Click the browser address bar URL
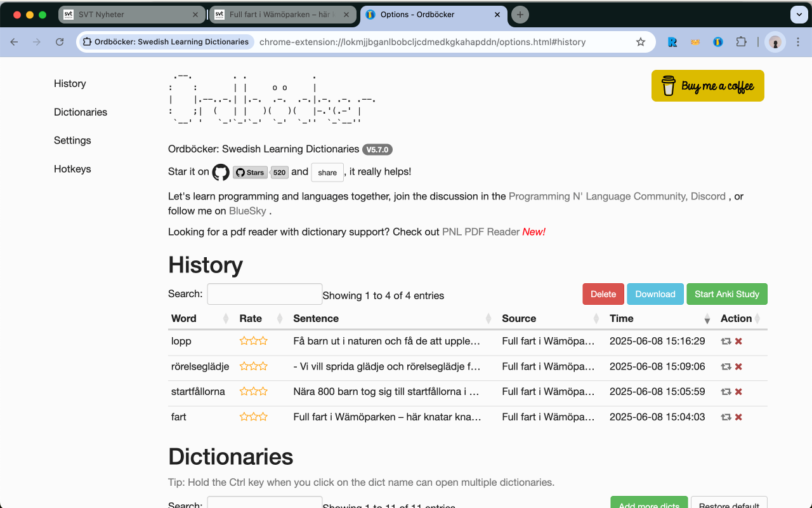 coord(422,42)
